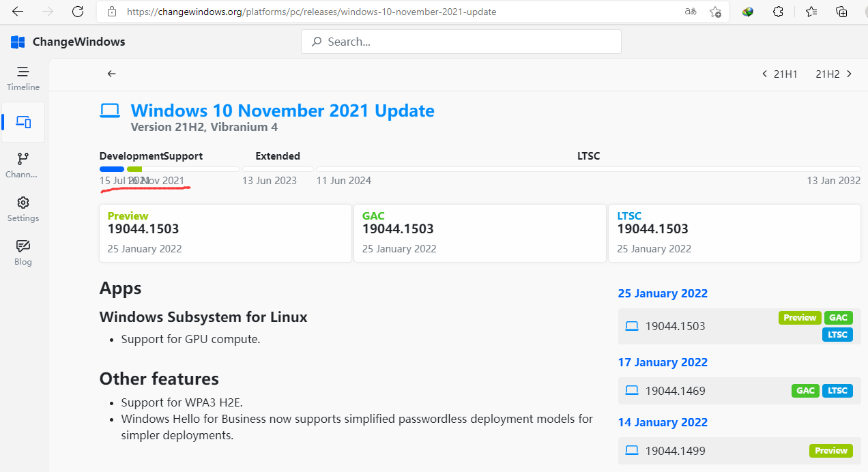This screenshot has width=868, height=472.
Task: Select the PC releases icon in the sidebar
Action: (x=23, y=122)
